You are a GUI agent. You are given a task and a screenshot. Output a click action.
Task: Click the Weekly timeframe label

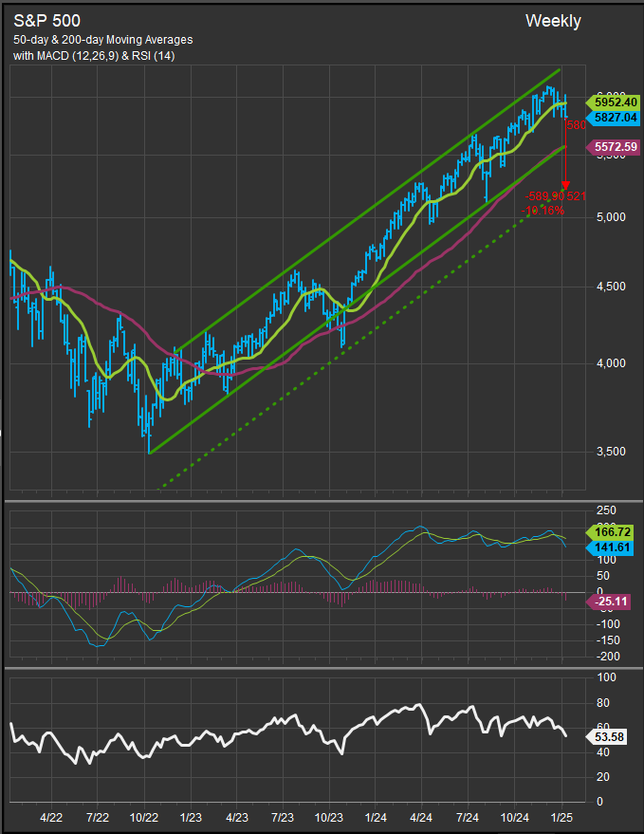click(x=553, y=21)
